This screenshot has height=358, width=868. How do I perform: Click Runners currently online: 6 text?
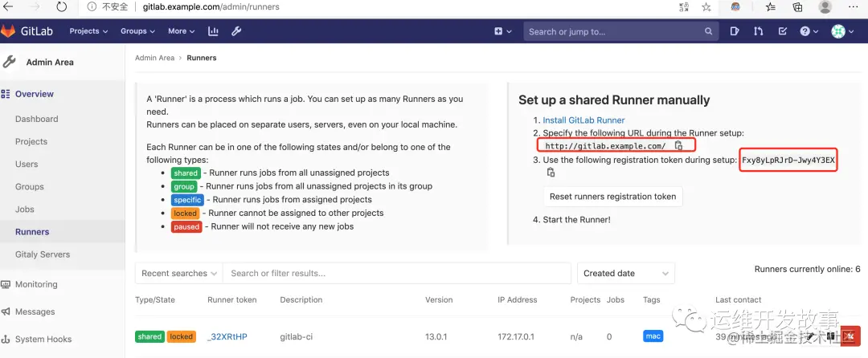click(x=807, y=269)
